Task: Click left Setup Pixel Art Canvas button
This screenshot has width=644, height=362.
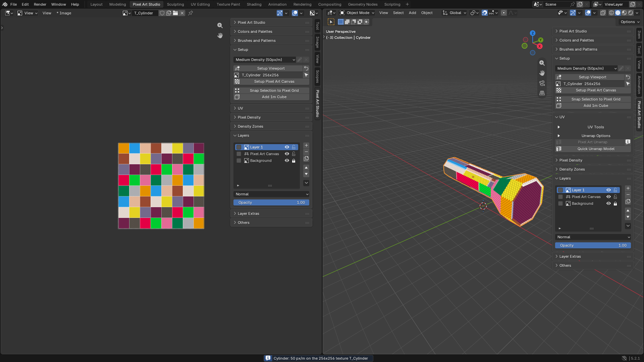Action: coord(271,81)
